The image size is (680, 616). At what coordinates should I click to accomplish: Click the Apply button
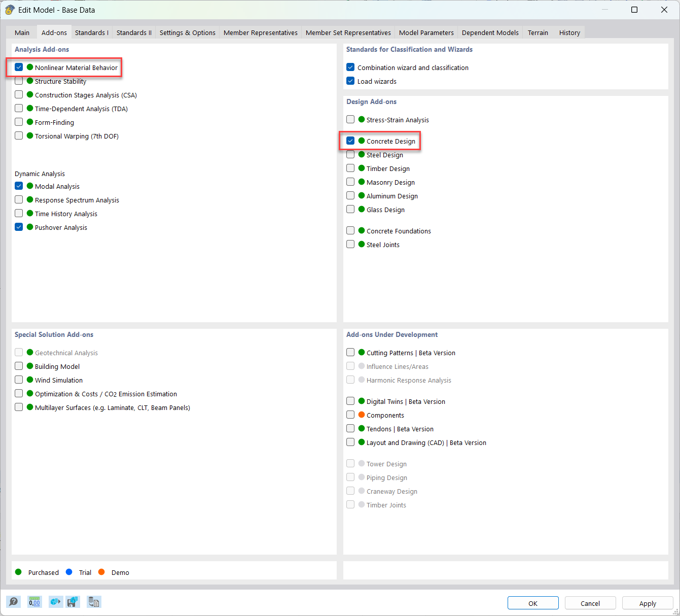[x=648, y=603]
